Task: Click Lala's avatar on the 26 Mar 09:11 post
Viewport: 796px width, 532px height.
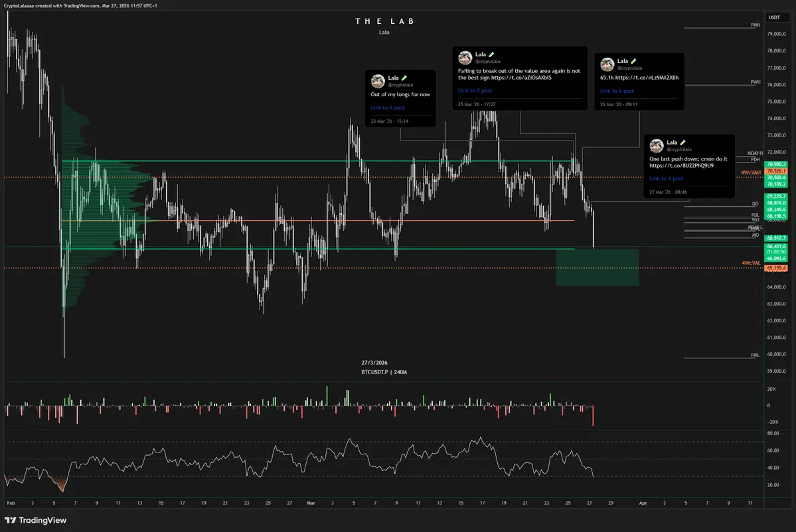Action: click(x=607, y=64)
